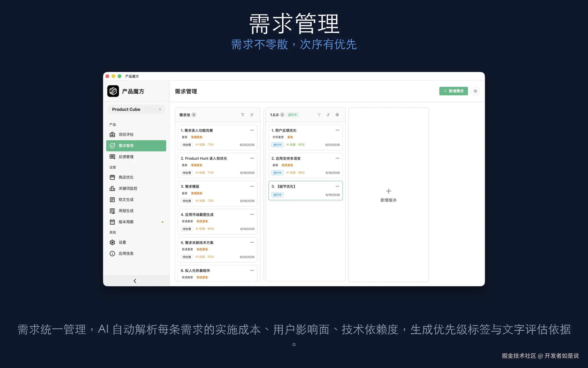588x368 pixels.
Task: Open the Product Cube project dropdown
Action: [136, 109]
